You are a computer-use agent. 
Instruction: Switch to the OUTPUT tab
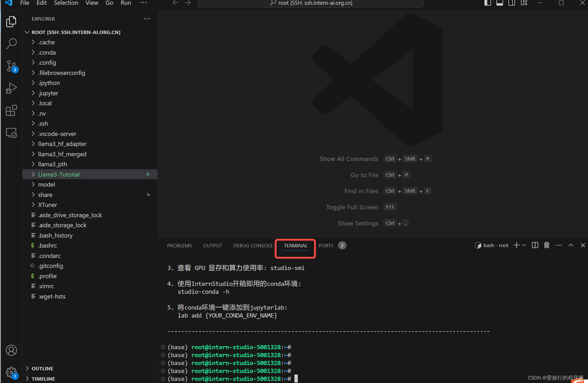(x=212, y=245)
